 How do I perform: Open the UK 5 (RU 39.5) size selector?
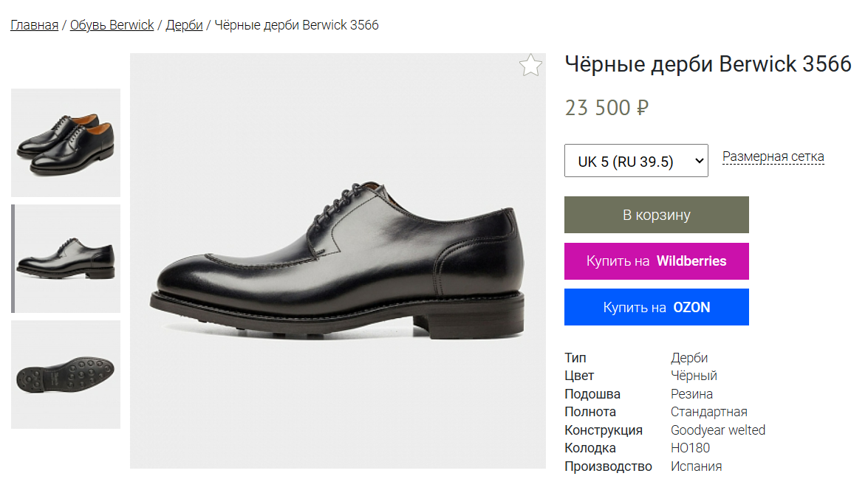[636, 160]
